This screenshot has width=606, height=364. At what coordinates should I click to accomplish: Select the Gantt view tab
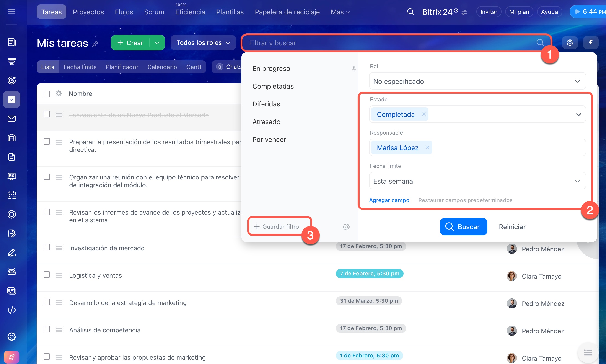(194, 67)
